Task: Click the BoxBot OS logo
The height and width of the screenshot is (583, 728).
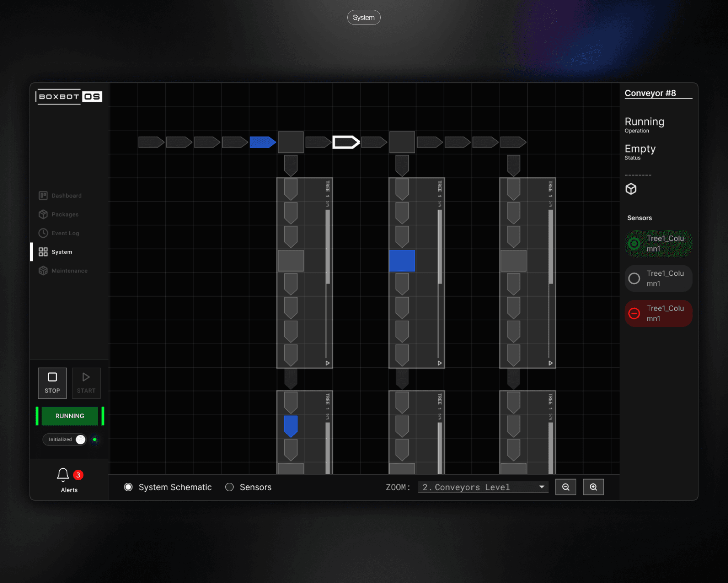Action: tap(69, 97)
